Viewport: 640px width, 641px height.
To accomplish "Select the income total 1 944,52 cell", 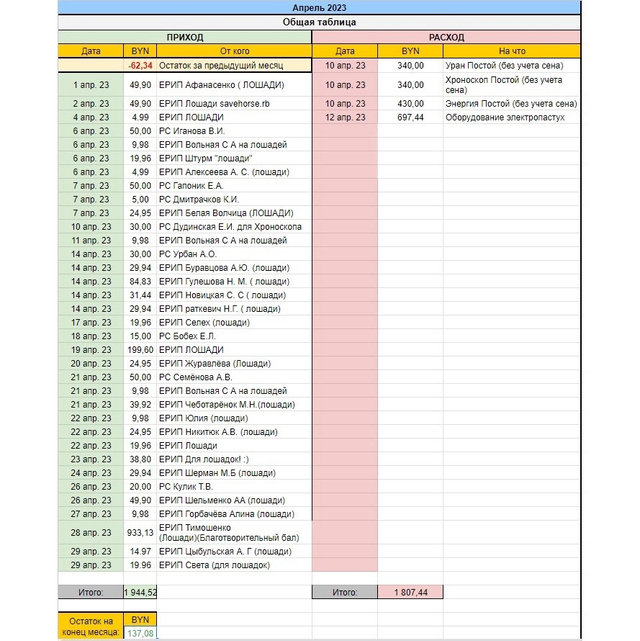I will [140, 592].
